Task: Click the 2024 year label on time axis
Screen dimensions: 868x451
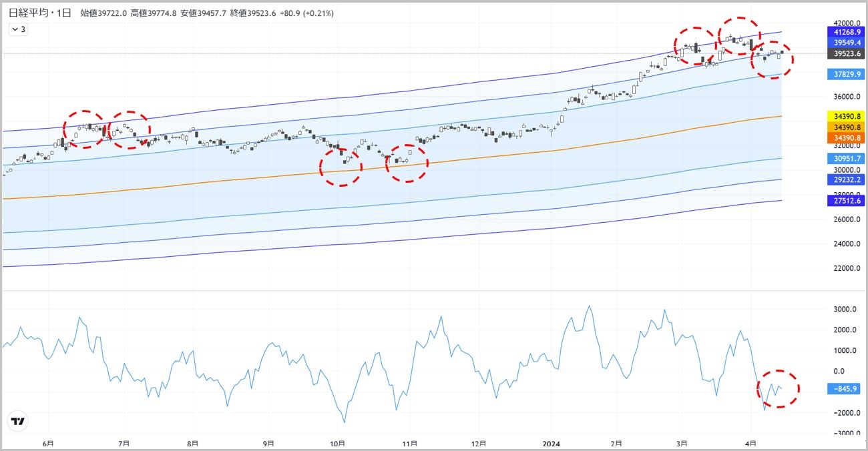Action: [x=551, y=443]
